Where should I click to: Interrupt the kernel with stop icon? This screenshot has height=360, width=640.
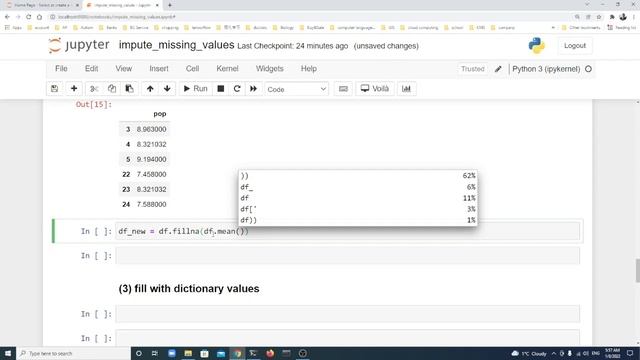tap(221, 89)
